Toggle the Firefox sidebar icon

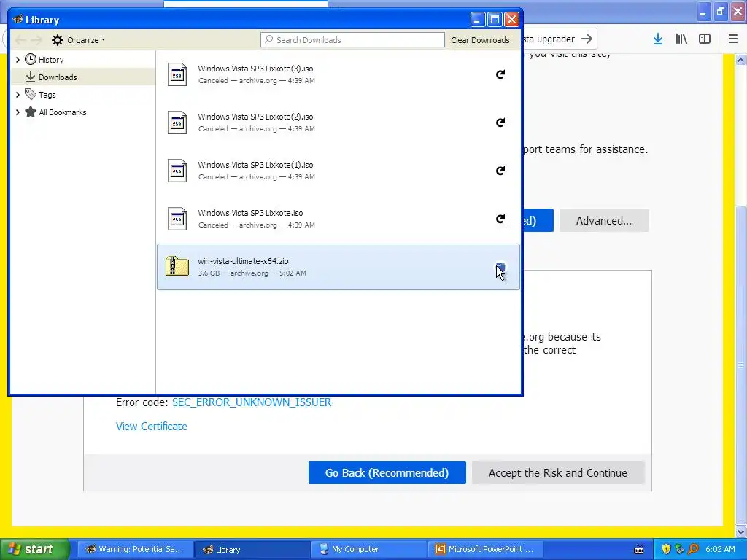click(705, 39)
